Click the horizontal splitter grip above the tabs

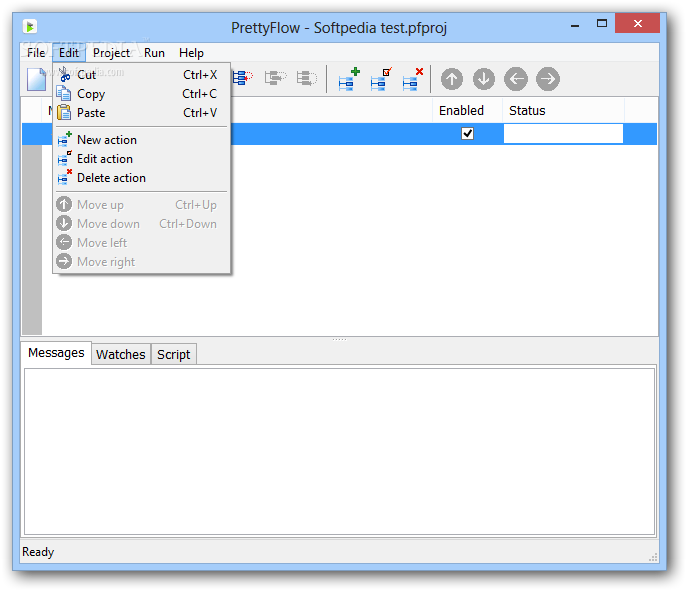[340, 340]
